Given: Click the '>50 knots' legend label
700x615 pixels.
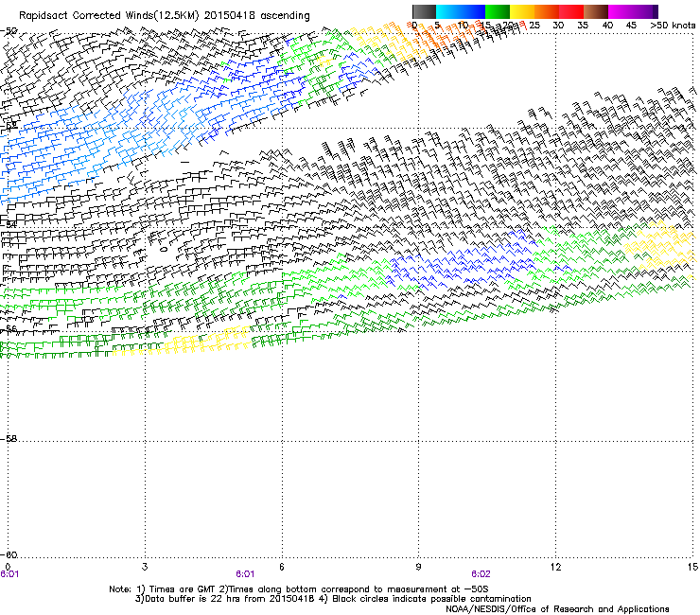Looking at the screenshot, I should click(673, 26).
